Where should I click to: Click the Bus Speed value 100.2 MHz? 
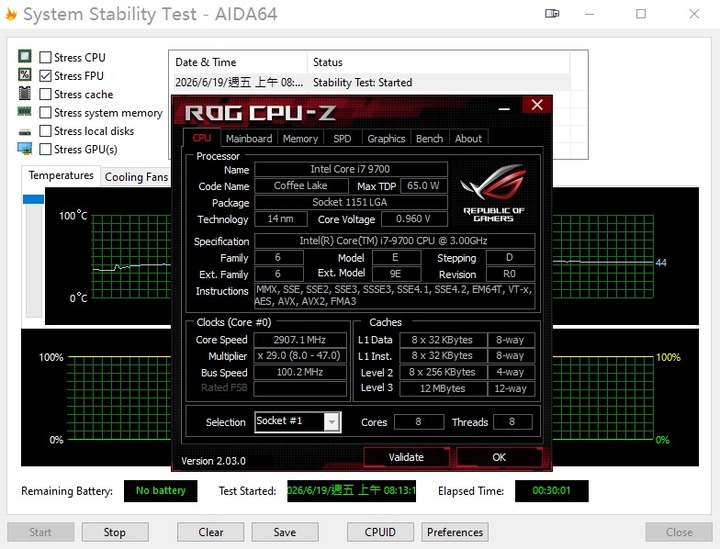tap(300, 372)
